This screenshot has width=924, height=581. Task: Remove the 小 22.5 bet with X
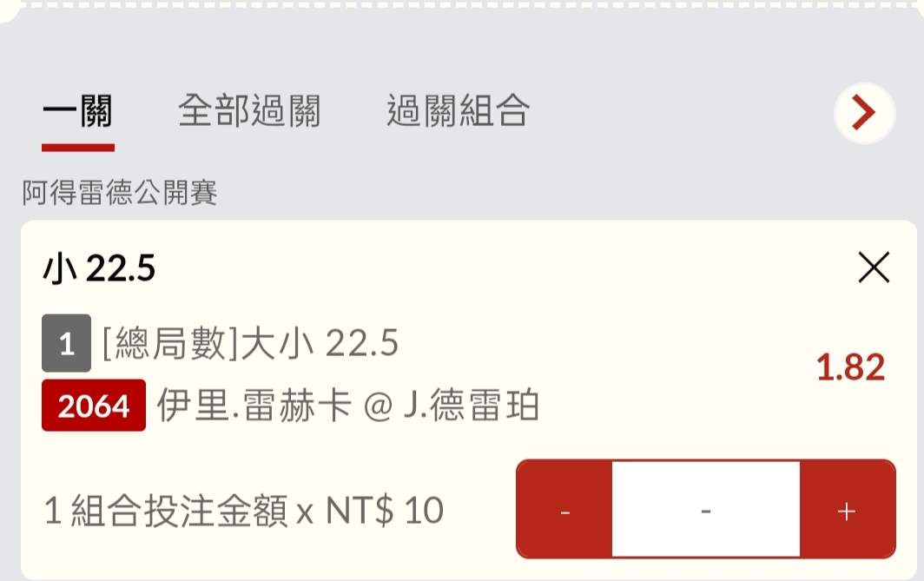pyautogui.click(x=873, y=268)
